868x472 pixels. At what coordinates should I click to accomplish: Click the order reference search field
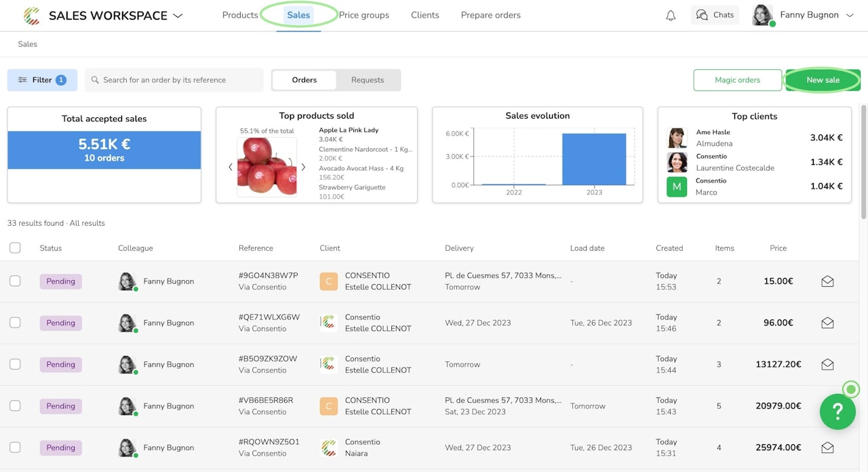click(174, 80)
